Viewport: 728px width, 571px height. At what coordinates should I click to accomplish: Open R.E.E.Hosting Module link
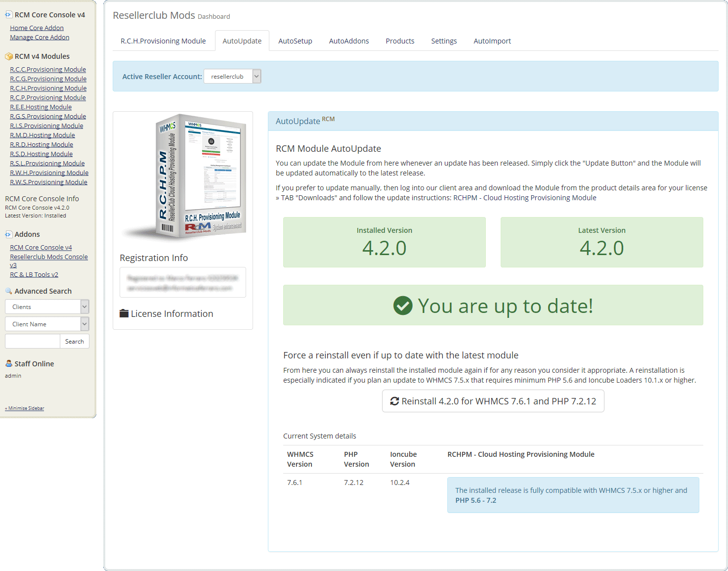click(41, 107)
